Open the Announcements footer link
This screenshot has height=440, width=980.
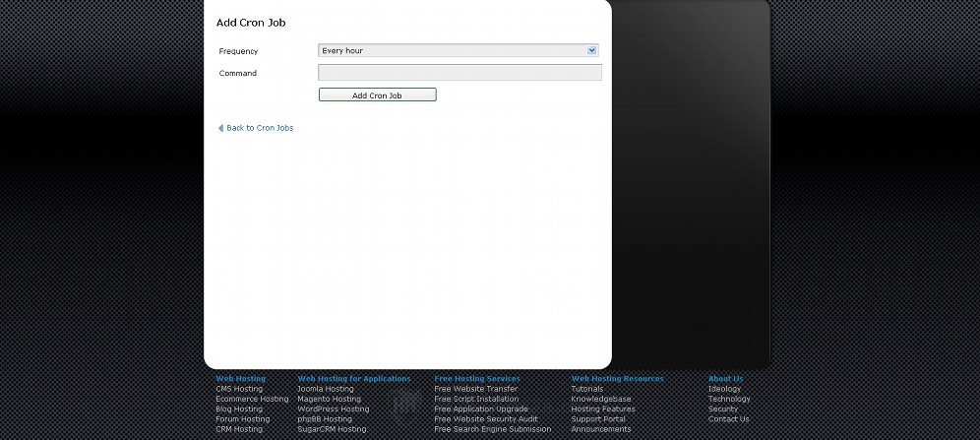tap(601, 429)
